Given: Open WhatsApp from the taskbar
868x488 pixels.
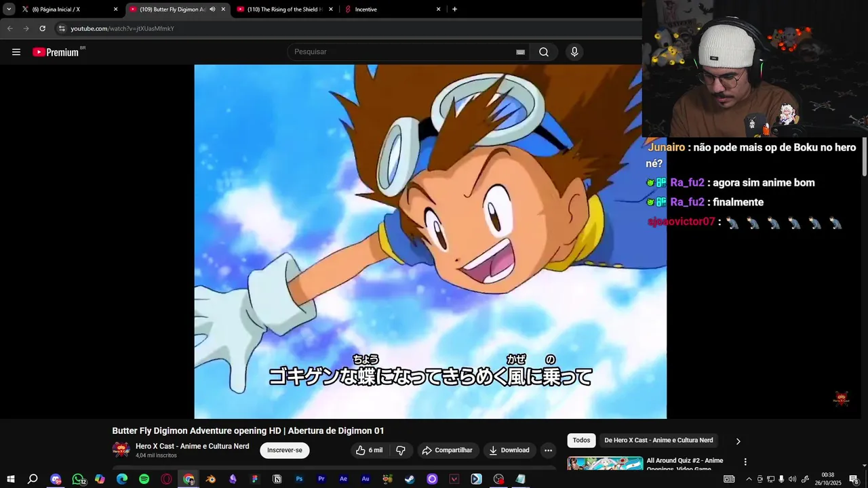Looking at the screenshot, I should pyautogui.click(x=78, y=479).
